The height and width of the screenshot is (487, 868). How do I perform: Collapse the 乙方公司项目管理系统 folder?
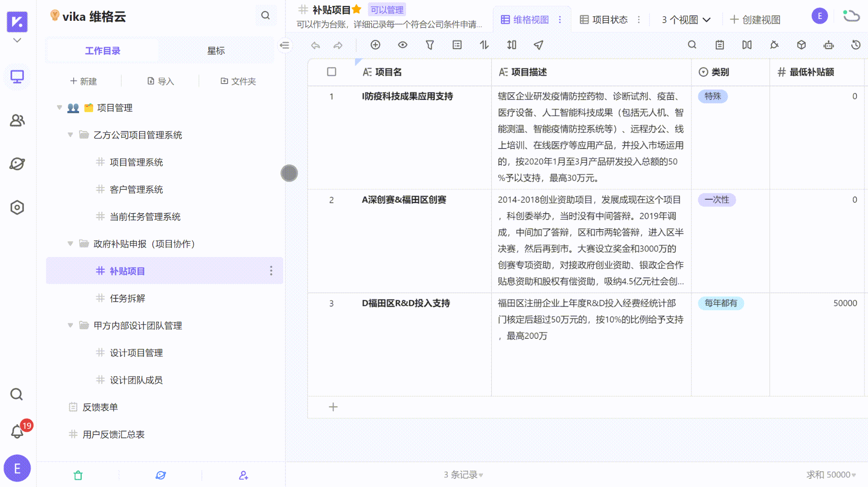(x=70, y=135)
